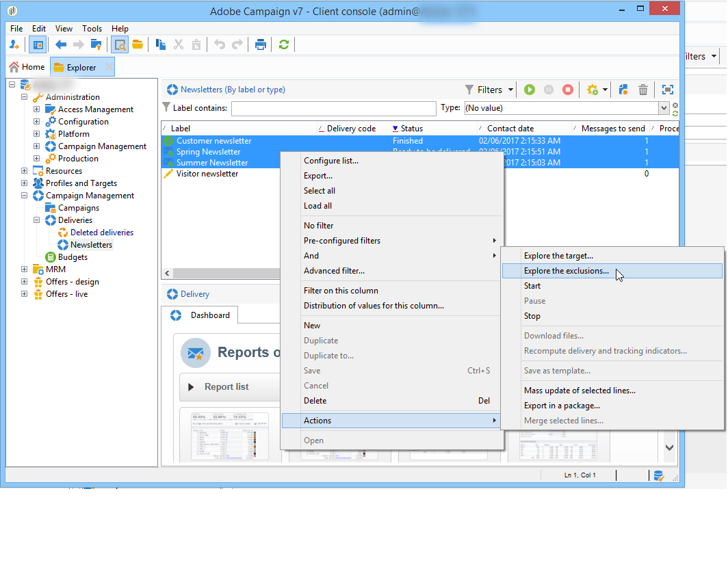Click the redo arrow icon
Image resolution: width=728 pixels, height=580 pixels.
237,45
